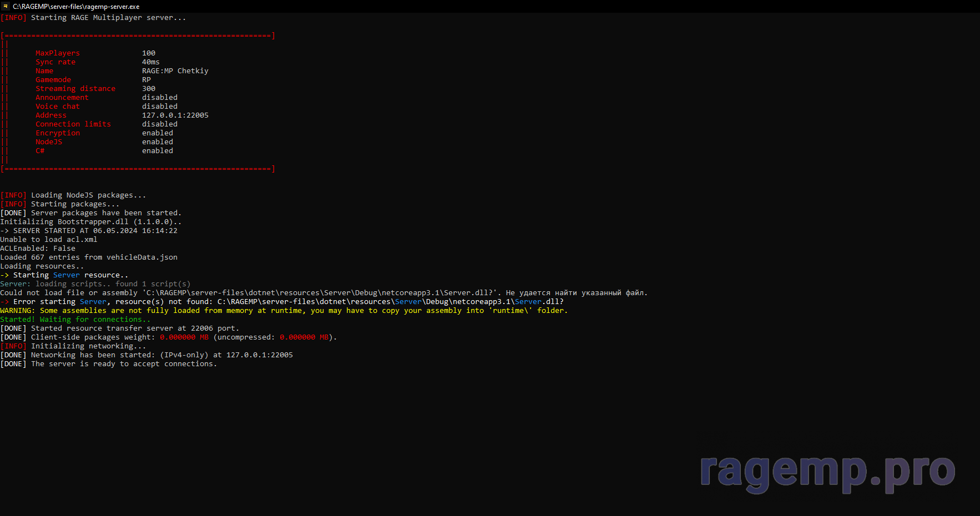Click the streaming distance value 300
The height and width of the screenshot is (516, 980).
coord(149,89)
